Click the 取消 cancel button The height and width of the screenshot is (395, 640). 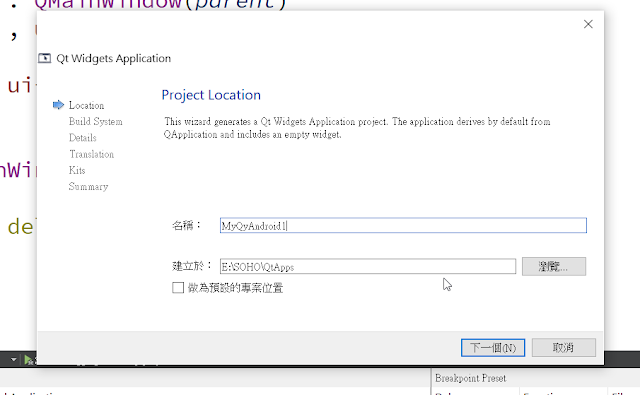[x=564, y=348]
